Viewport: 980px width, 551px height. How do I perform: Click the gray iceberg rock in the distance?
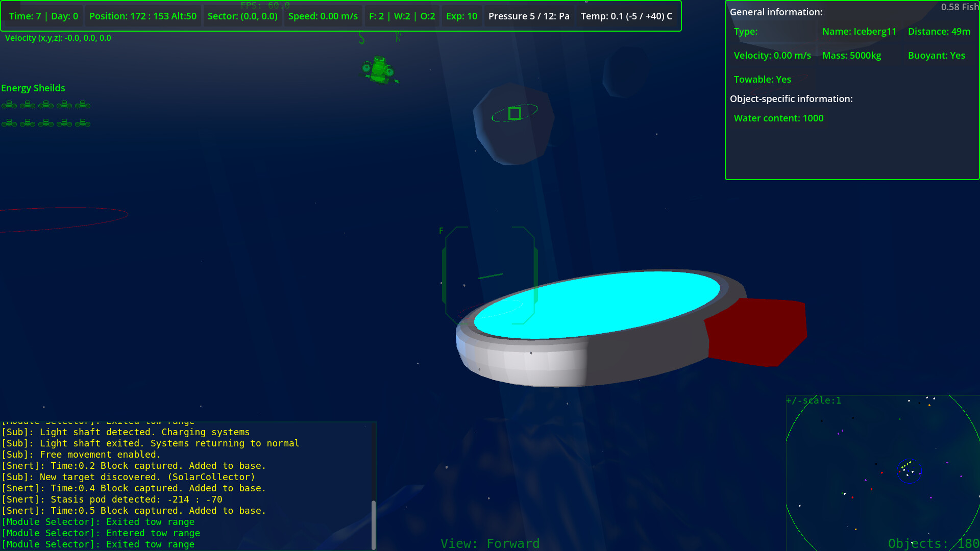[513, 124]
